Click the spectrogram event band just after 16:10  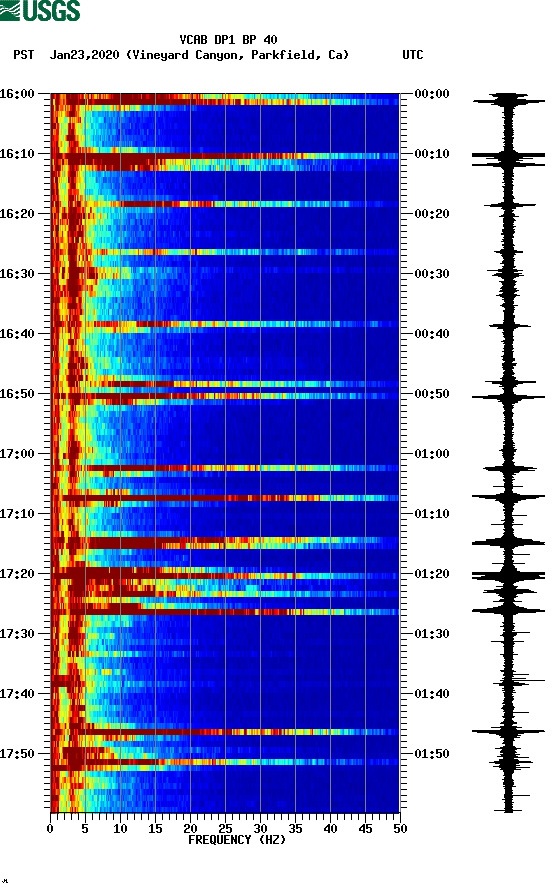(x=225, y=156)
